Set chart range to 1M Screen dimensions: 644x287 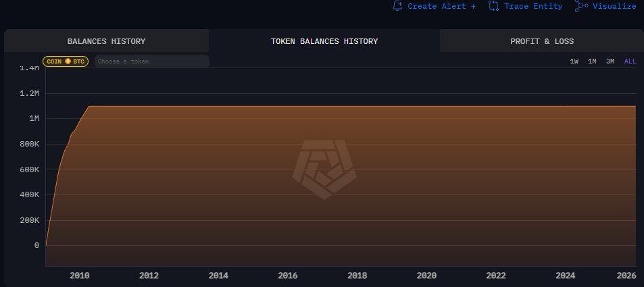[x=592, y=61]
